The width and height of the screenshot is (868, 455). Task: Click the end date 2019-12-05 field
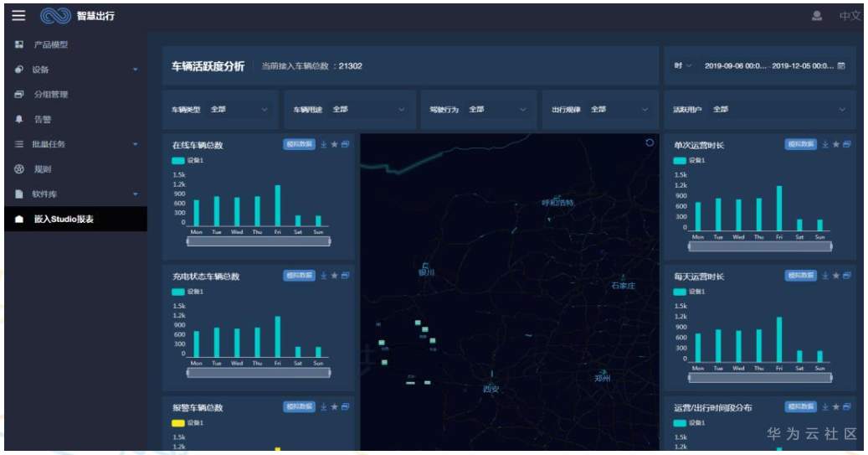click(803, 65)
